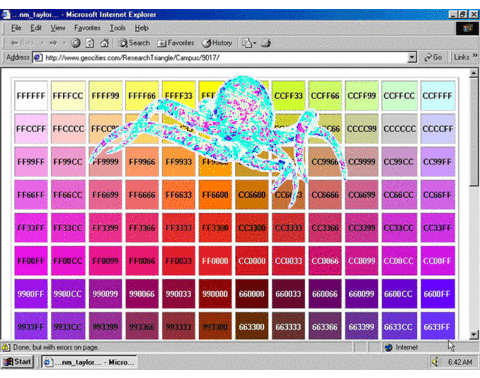Open the View menu

coord(58,28)
